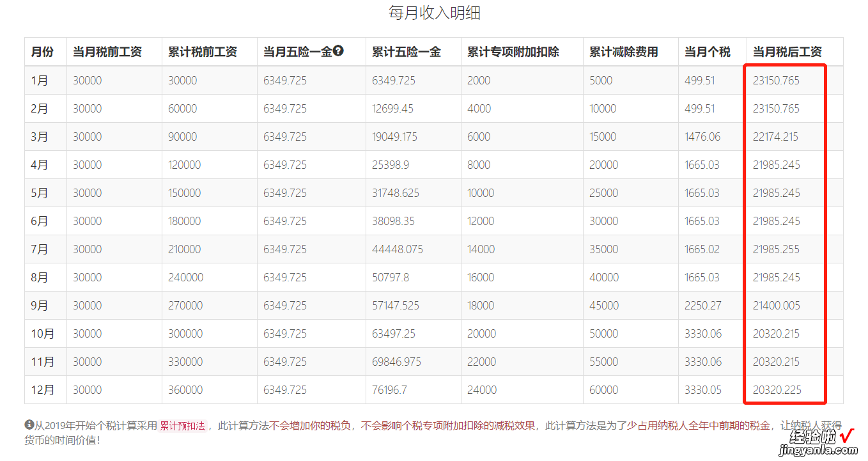
Task: Click 累计减除费用 value 5000 in 1月
Action: (x=601, y=81)
